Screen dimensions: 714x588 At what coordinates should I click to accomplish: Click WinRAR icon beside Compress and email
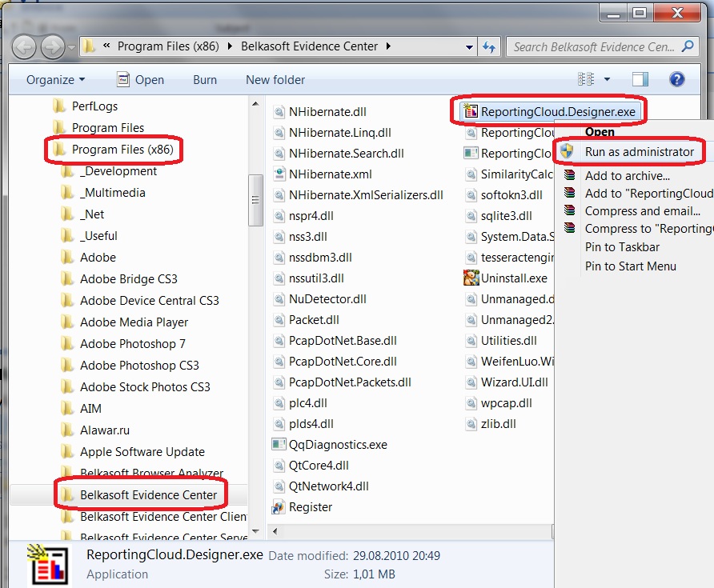click(x=569, y=210)
